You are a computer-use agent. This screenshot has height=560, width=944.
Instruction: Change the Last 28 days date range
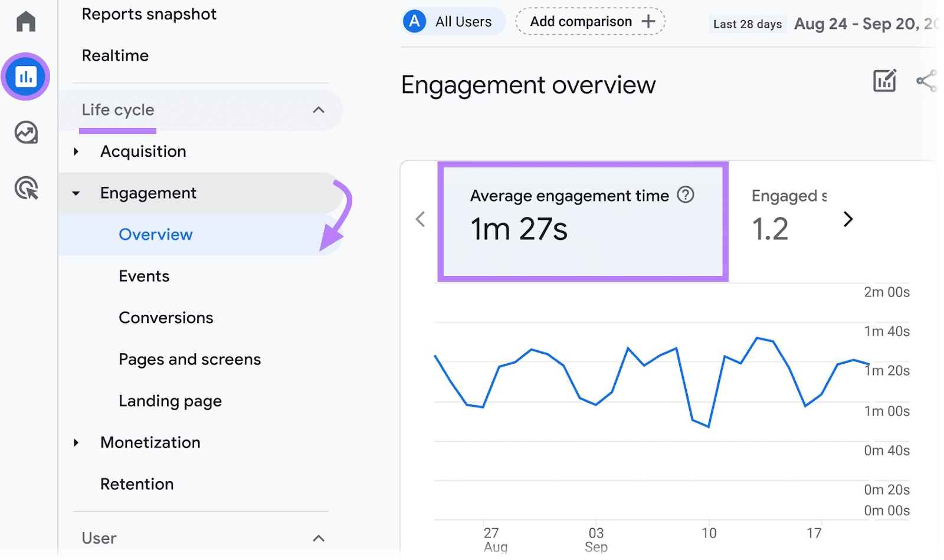coord(748,24)
